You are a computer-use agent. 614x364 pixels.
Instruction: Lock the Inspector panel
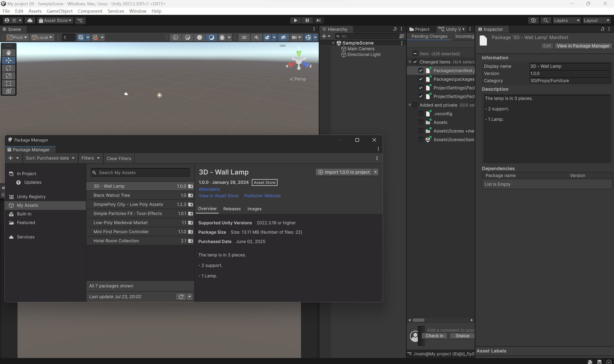tap(602, 29)
